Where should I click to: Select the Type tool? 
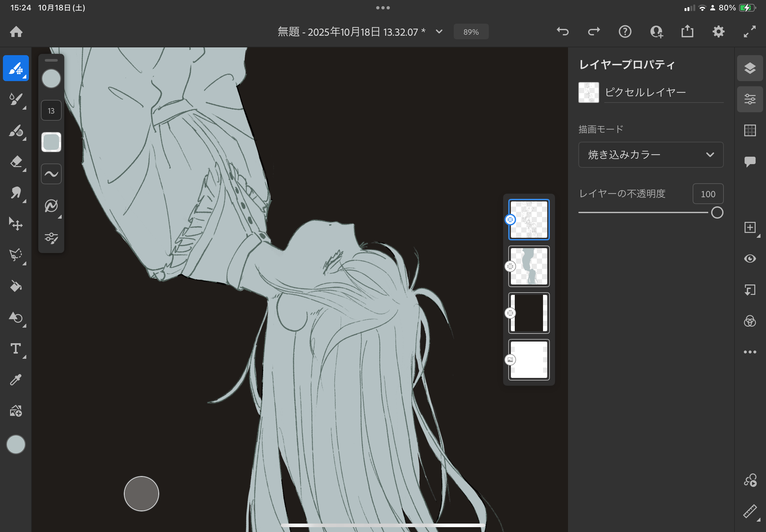16,349
